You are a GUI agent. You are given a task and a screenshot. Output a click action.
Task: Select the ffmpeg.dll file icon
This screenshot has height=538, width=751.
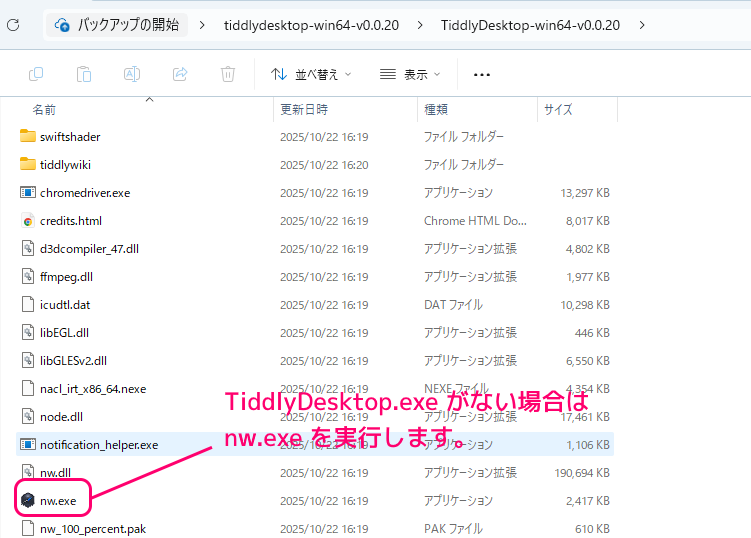tap(28, 277)
